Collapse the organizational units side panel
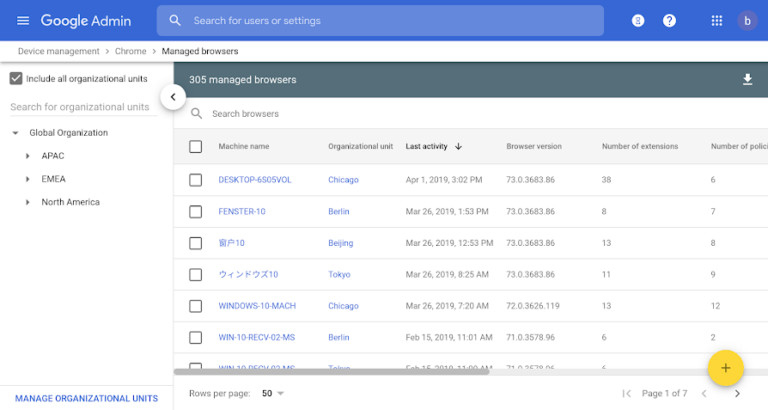 (173, 97)
